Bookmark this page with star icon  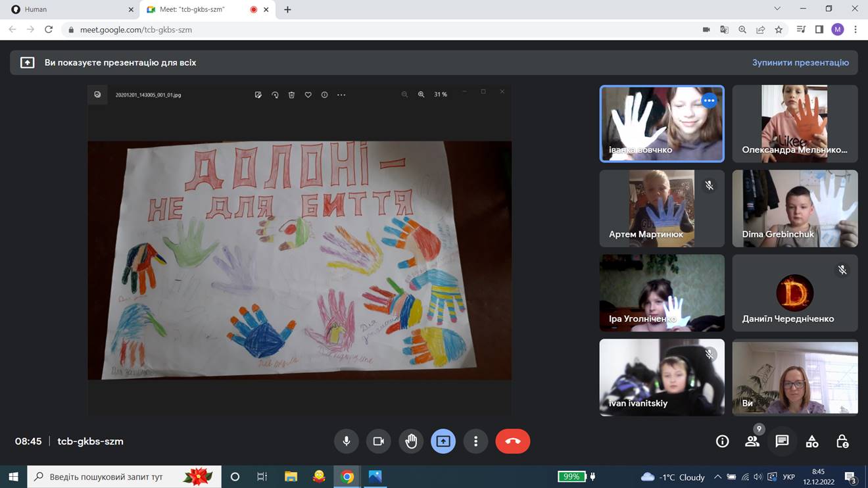[x=779, y=30]
